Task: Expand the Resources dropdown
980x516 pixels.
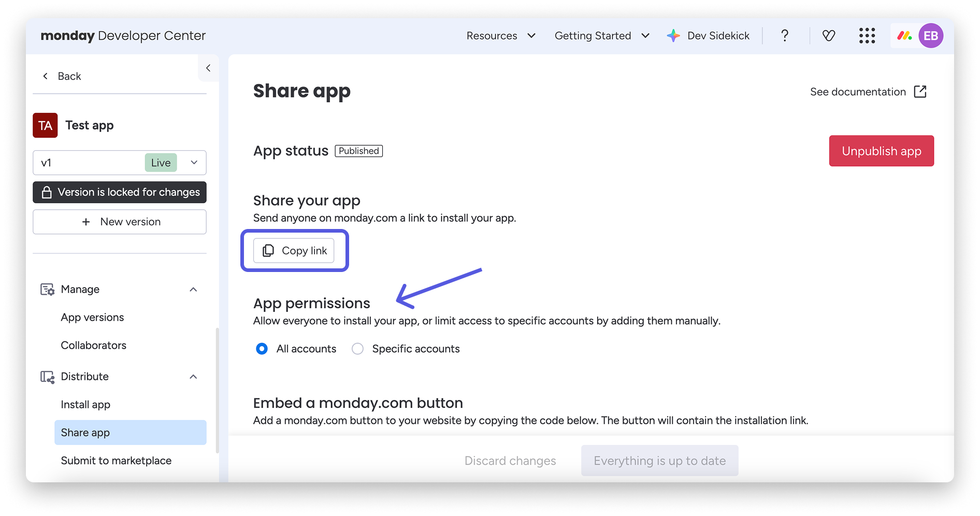Action: pos(501,36)
